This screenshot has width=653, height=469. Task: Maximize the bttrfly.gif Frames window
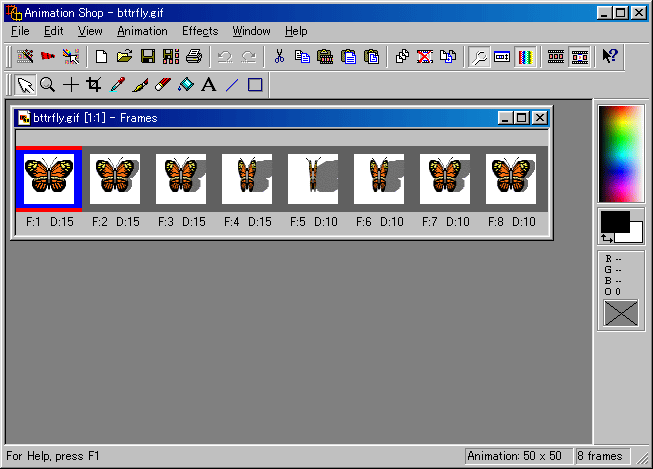coord(522,118)
